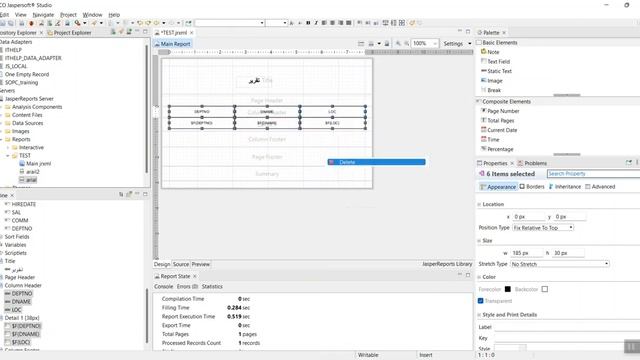
Task: Select the Sort Fields outline node
Action: tap(17, 237)
